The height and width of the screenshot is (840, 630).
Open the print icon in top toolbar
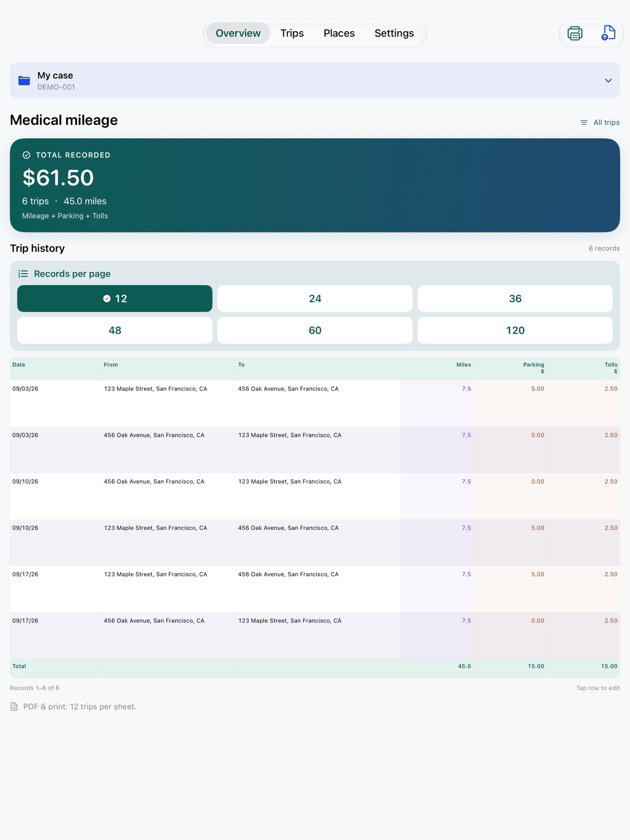coord(575,33)
